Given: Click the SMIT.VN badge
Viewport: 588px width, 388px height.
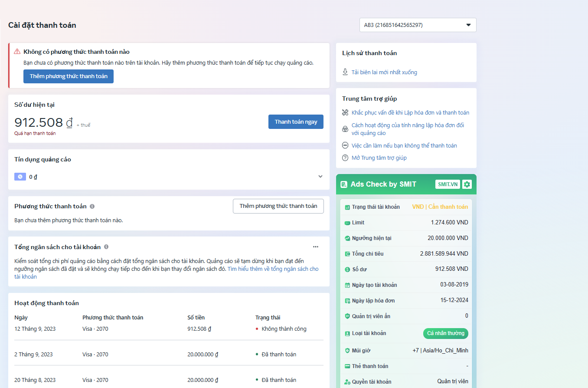Looking at the screenshot, I should 448,184.
